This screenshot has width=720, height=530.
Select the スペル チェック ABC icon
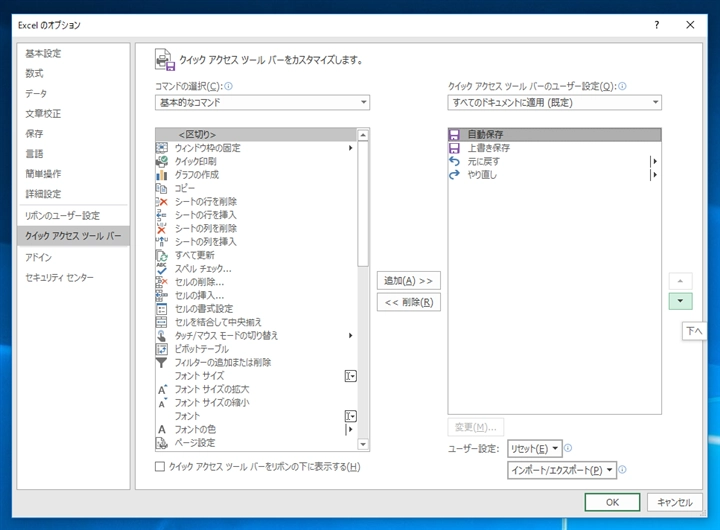[162, 269]
